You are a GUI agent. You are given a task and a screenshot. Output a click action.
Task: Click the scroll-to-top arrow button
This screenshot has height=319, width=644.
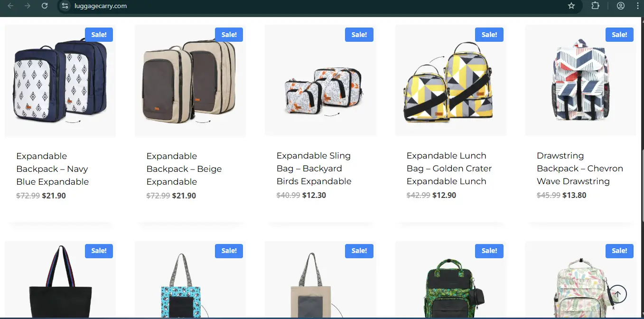point(617,294)
